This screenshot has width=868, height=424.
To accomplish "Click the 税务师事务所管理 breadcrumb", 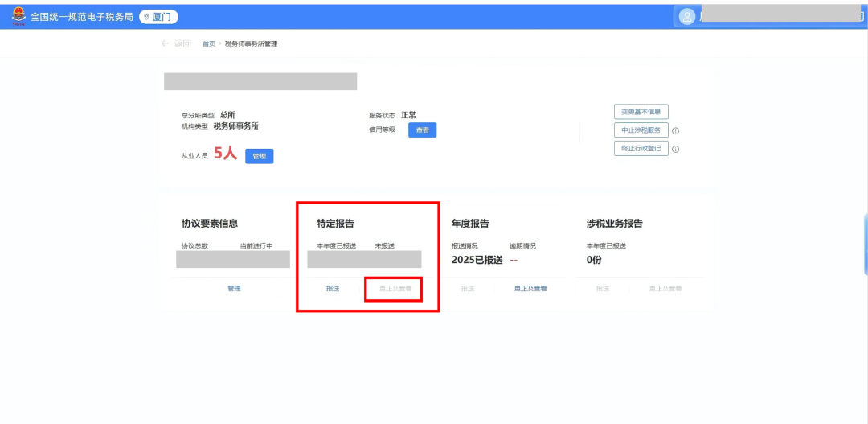I will click(x=251, y=43).
